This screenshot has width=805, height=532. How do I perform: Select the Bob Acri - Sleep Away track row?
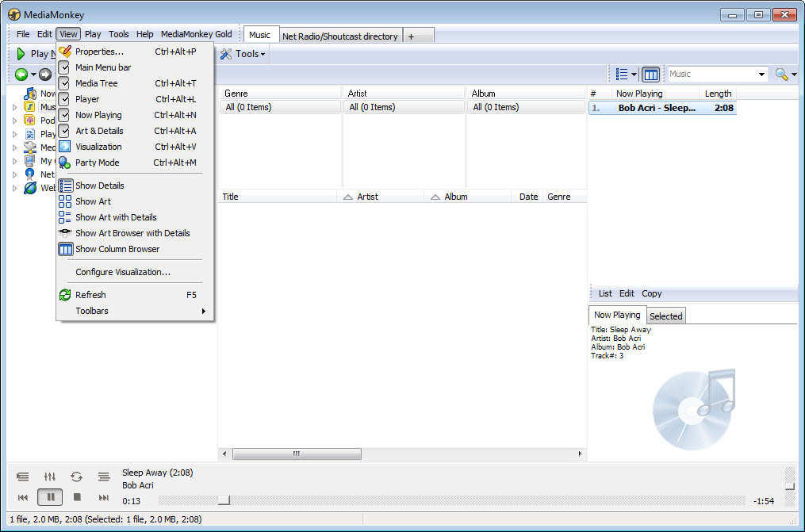tap(663, 108)
